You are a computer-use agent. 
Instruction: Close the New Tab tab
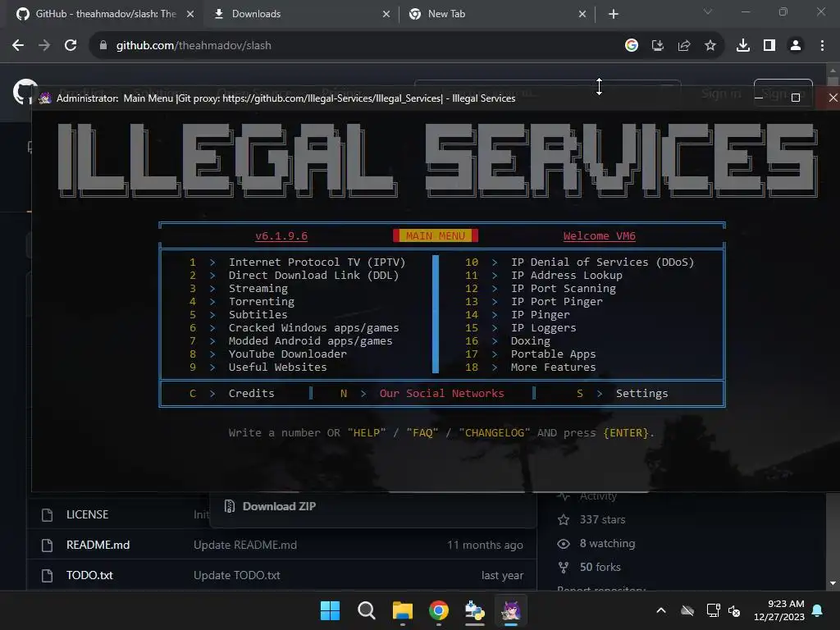pos(582,14)
